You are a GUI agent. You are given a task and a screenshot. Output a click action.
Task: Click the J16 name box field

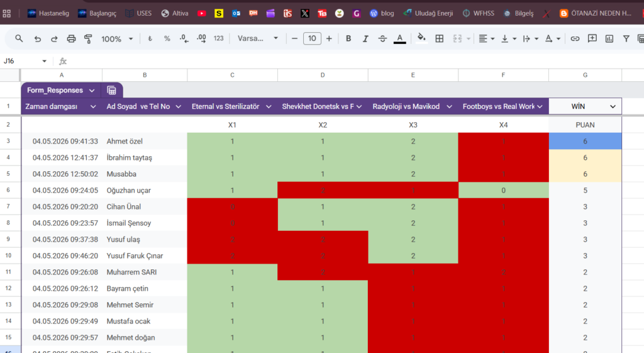point(24,61)
